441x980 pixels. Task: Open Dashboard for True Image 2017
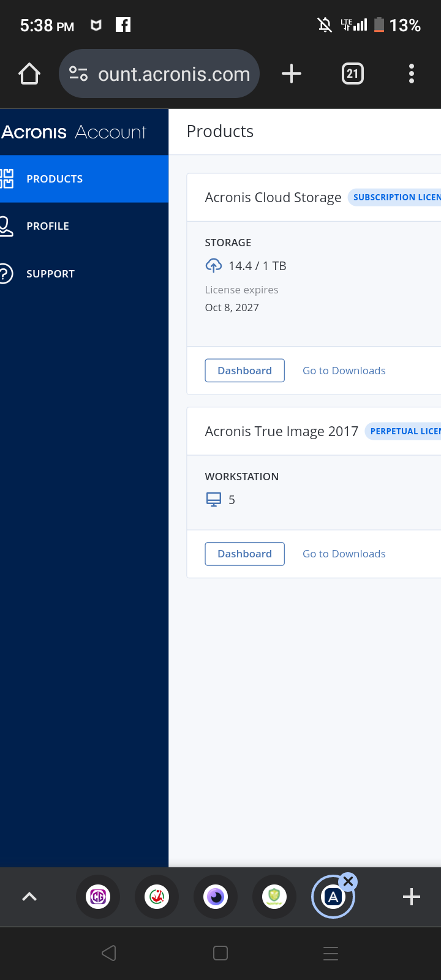[244, 554]
